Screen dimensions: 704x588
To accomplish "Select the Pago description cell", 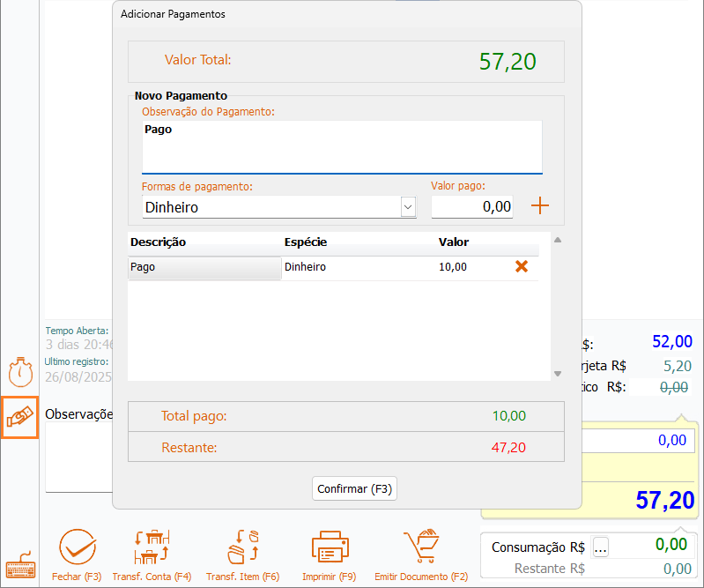I will pyautogui.click(x=204, y=267).
